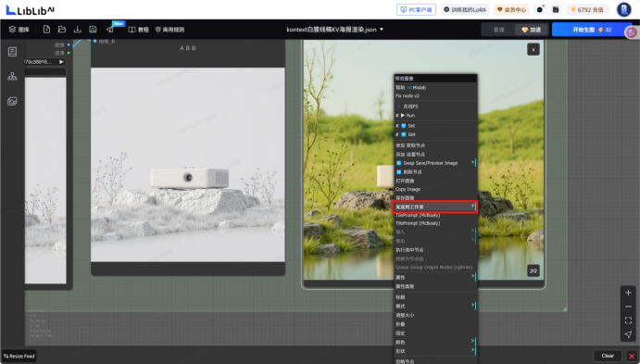Click the white projector preview image
Screen dimensions: 640x364
[x=188, y=165]
